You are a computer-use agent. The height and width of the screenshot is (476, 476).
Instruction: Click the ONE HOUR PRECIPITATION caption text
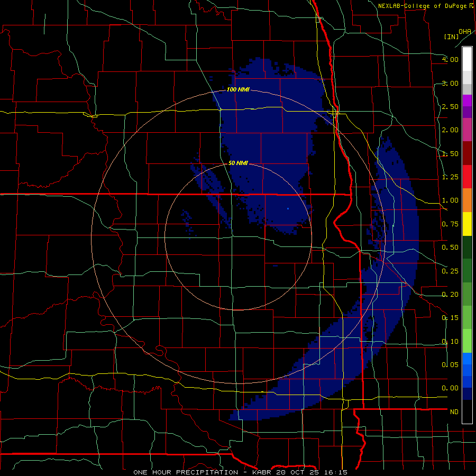(186, 472)
